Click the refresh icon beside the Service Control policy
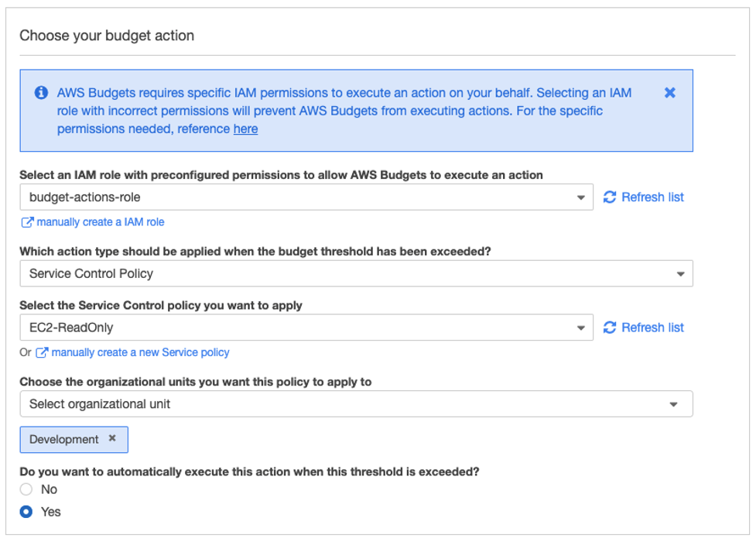Image resolution: width=756 pixels, height=542 pixels. coord(611,327)
